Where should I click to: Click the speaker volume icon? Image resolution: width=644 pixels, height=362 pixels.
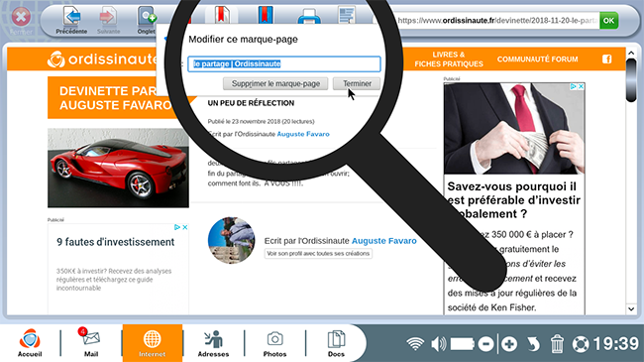pos(439,344)
